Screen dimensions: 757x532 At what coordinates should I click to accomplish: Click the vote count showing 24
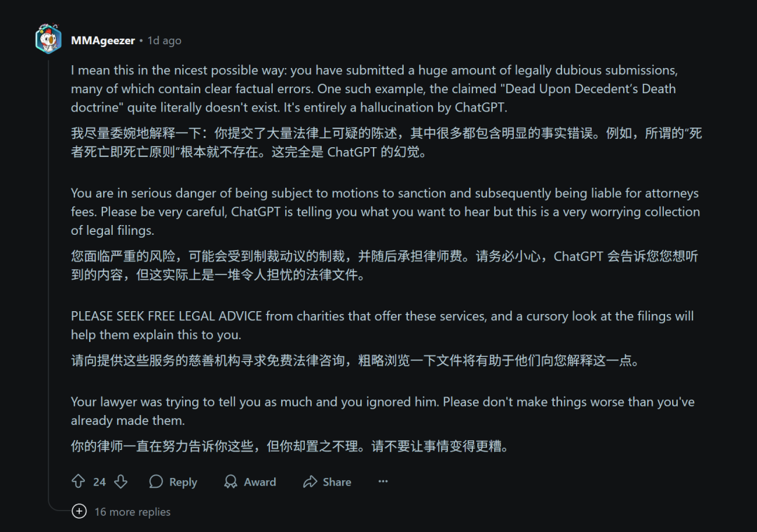tap(100, 482)
